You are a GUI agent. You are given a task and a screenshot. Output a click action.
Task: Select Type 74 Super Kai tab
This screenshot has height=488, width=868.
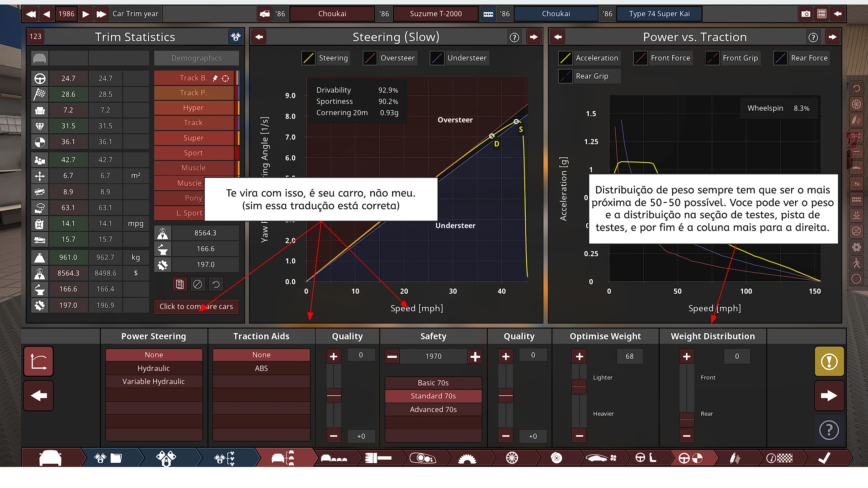click(x=659, y=14)
